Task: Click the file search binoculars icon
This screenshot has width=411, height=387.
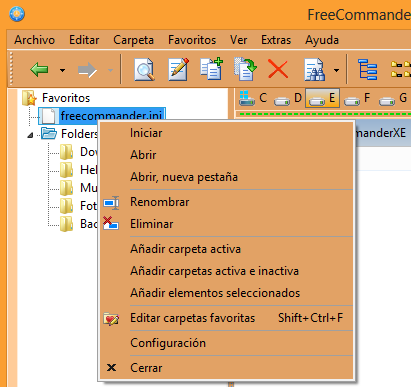Action: (x=315, y=70)
